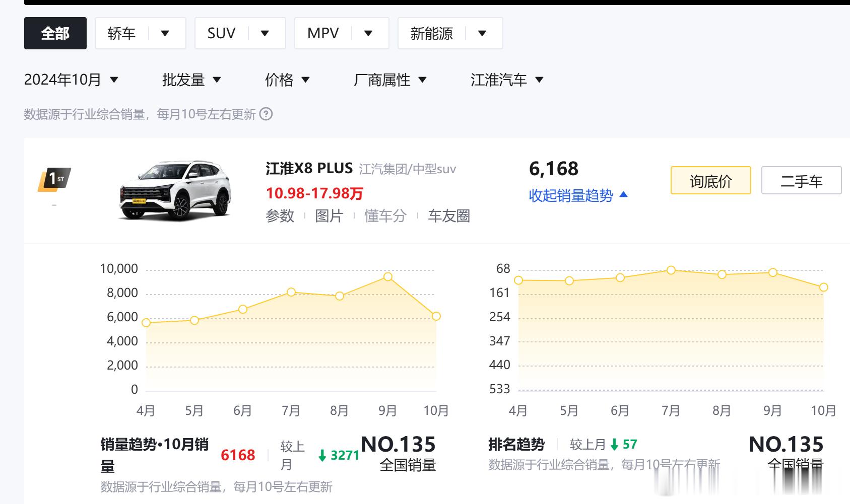The image size is (850, 504).
Task: Click the 二手车 button
Action: (x=802, y=180)
